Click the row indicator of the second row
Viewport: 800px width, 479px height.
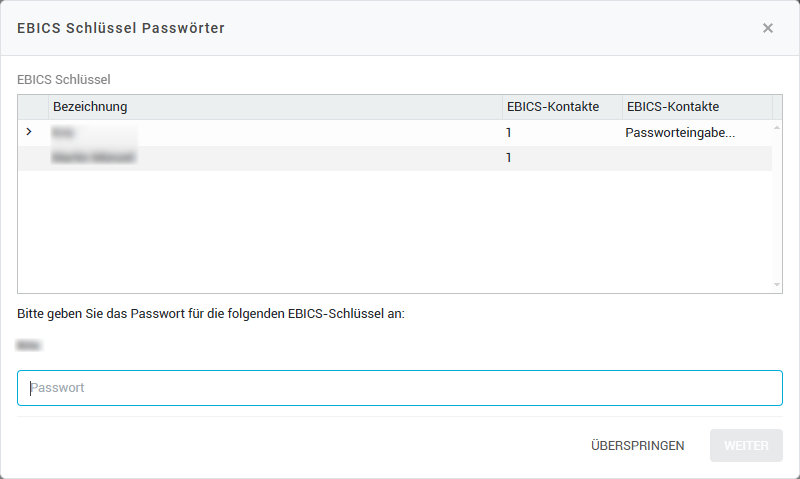(x=33, y=157)
